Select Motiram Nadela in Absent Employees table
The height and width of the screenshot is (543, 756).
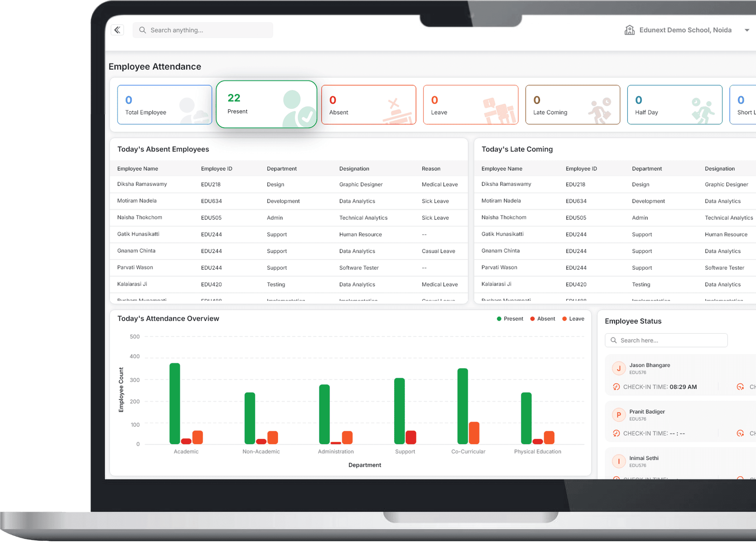tap(137, 201)
